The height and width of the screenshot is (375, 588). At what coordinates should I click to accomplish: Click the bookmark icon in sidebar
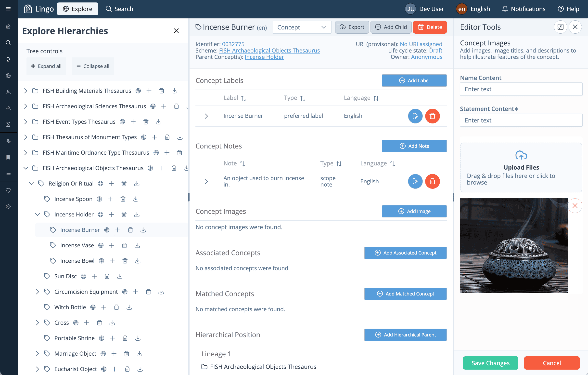tap(8, 157)
